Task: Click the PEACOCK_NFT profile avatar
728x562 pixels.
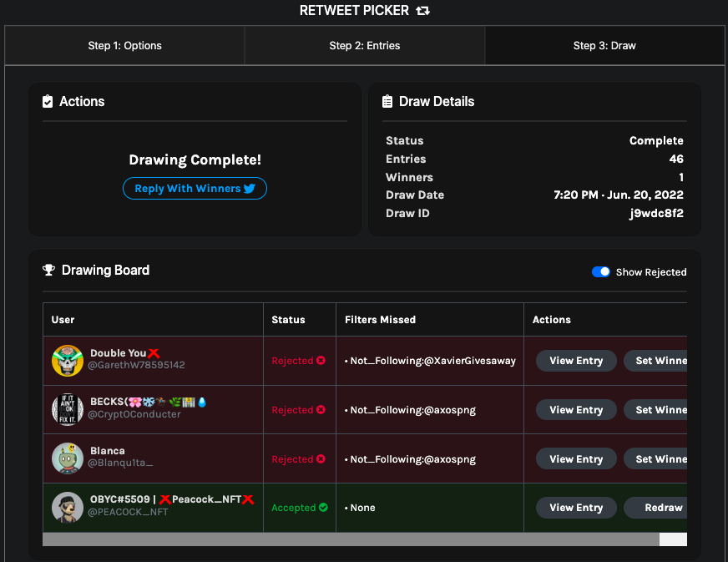Action: (x=68, y=507)
